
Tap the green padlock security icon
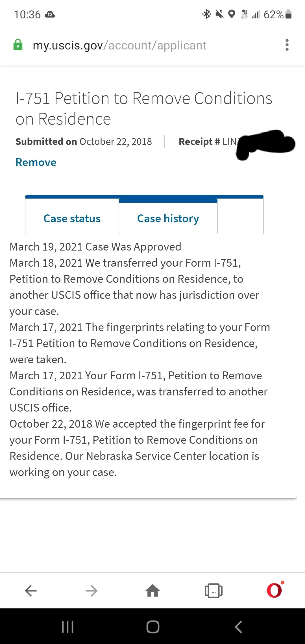click(18, 45)
